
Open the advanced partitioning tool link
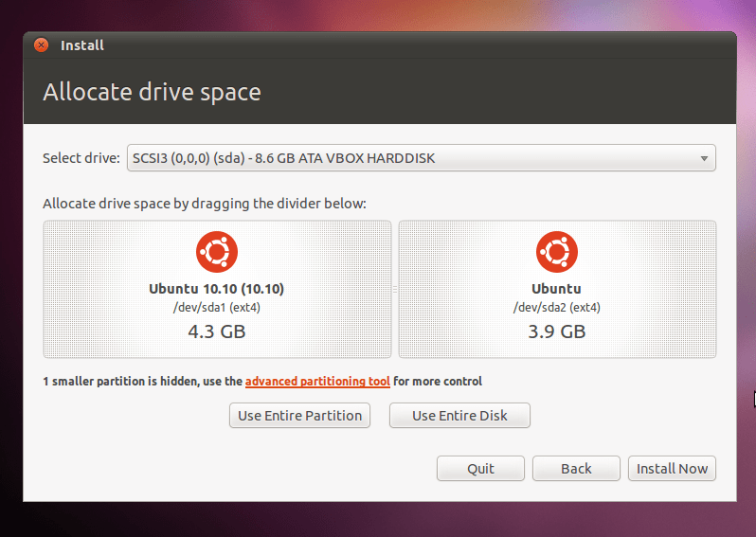(x=317, y=382)
